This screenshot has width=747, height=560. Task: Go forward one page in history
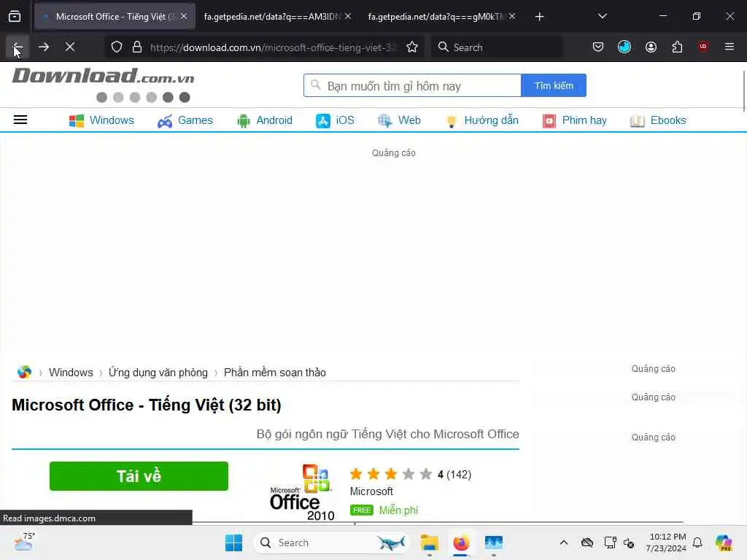tap(44, 47)
